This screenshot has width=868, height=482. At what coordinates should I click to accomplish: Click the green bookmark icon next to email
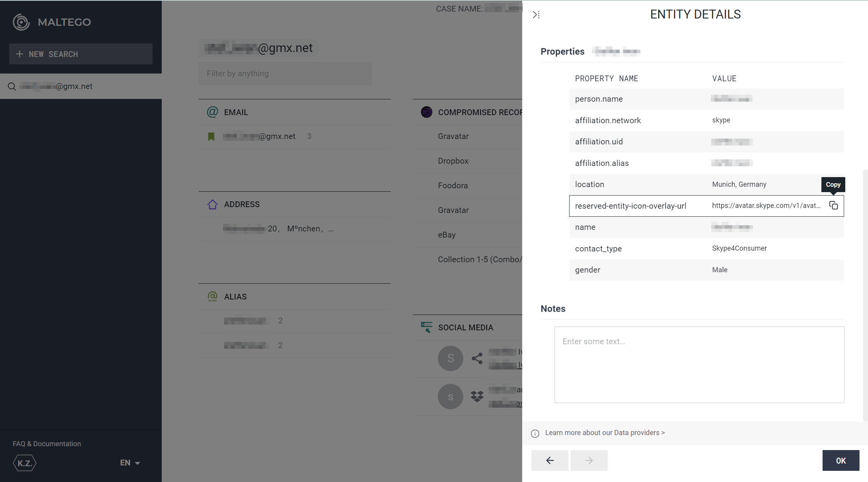[211, 137]
